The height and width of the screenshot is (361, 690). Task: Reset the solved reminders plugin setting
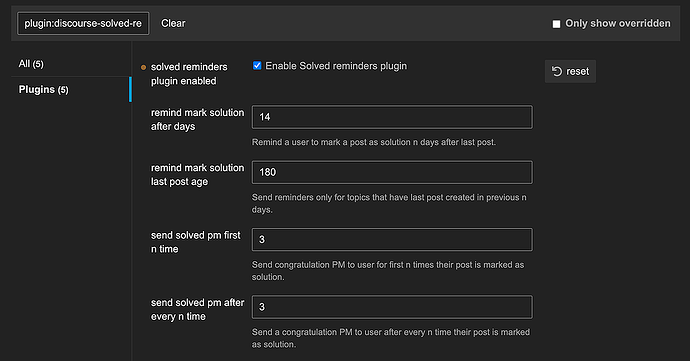tap(570, 71)
